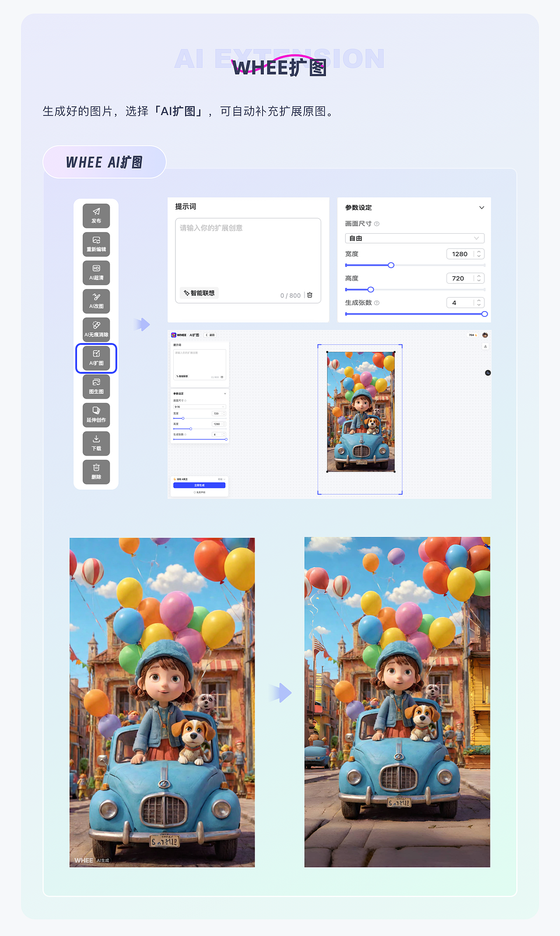Click the 宽度 slider in the small editor panel
560x936 pixels.
[199, 418]
